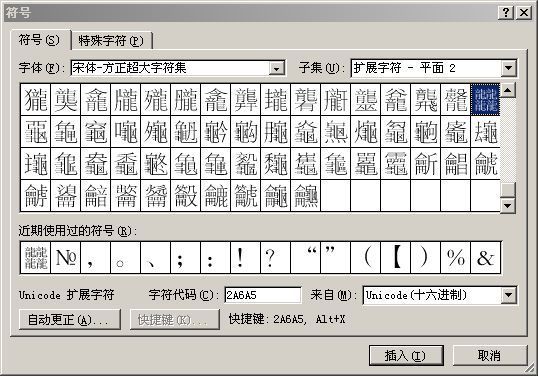Viewport: 538px width, 376px height.
Task: Pick the opening curly quote “ symbol
Action: pos(305,257)
